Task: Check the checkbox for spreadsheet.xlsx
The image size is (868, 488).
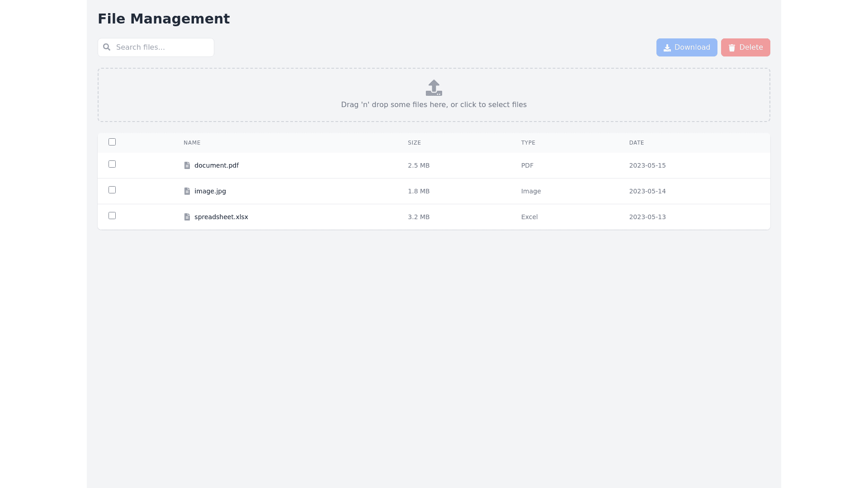Action: [x=112, y=216]
